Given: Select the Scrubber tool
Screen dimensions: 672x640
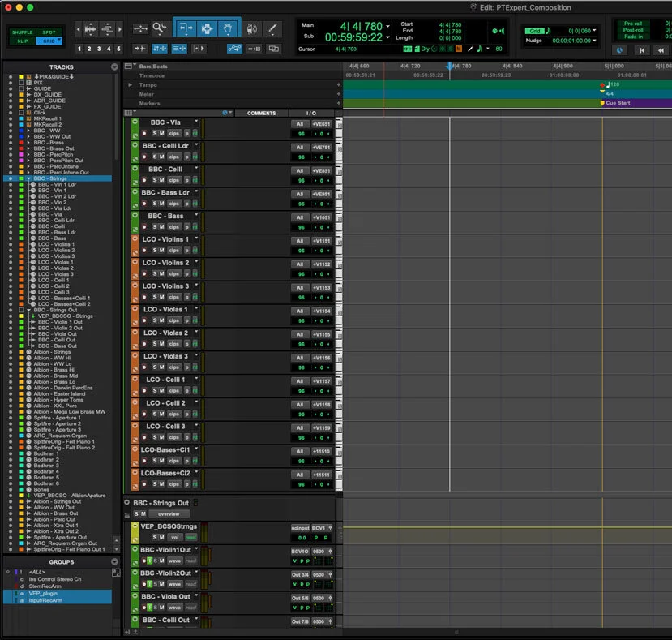Looking at the screenshot, I should [252, 27].
